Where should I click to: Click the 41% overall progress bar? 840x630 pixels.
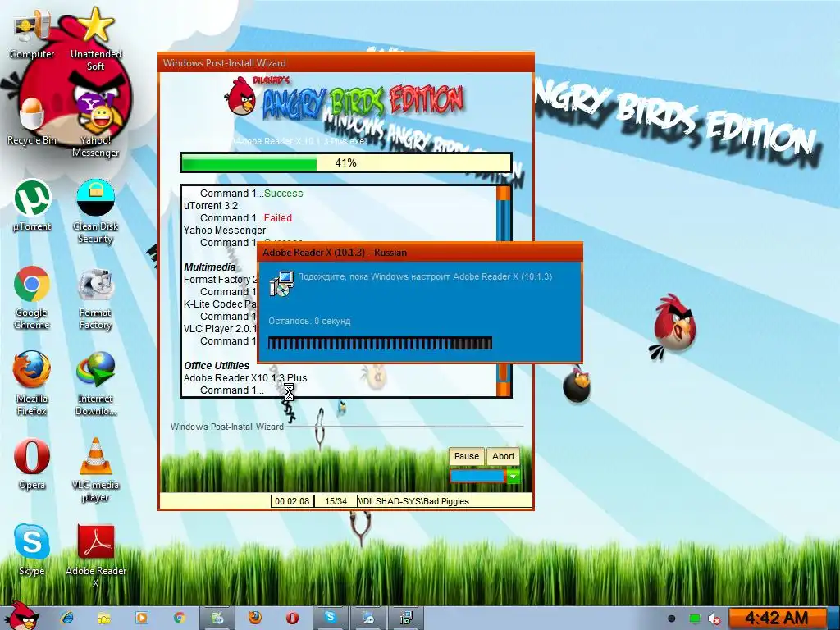[x=345, y=163]
